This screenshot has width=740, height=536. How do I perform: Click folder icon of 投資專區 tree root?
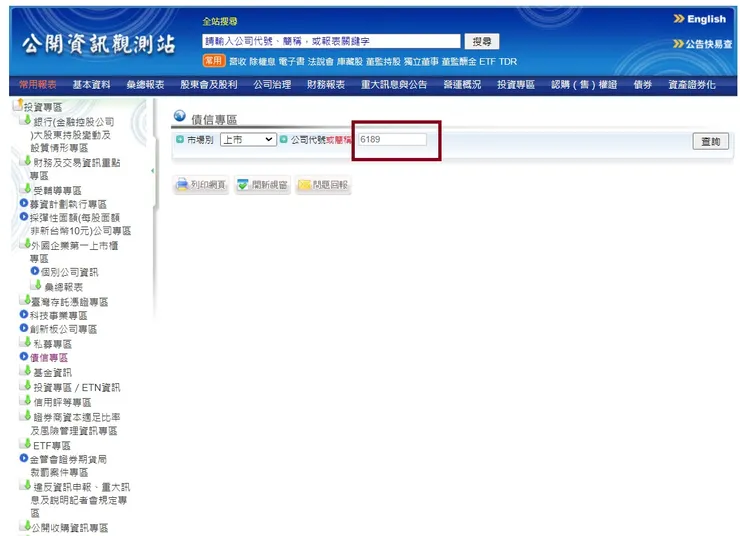coord(18,104)
